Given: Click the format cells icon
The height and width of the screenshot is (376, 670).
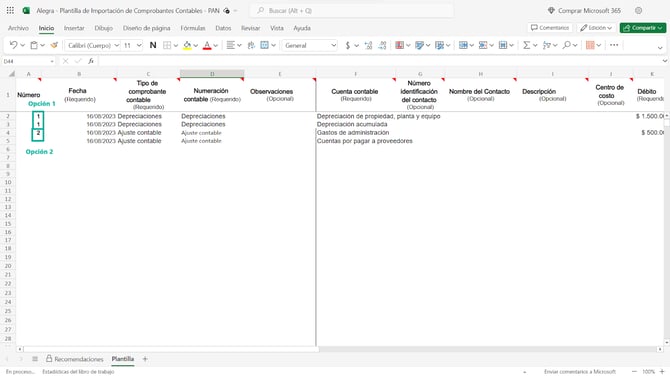Looking at the screenshot, I should [x=503, y=45].
